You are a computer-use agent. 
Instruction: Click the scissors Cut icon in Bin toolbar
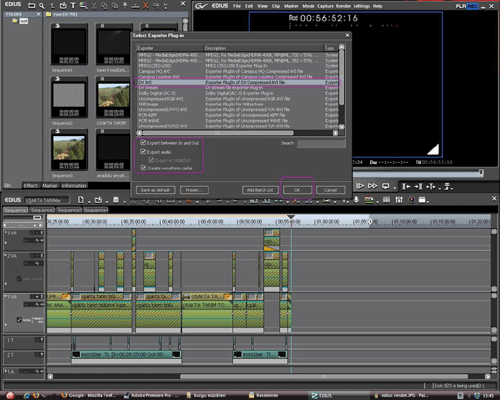[94, 5]
